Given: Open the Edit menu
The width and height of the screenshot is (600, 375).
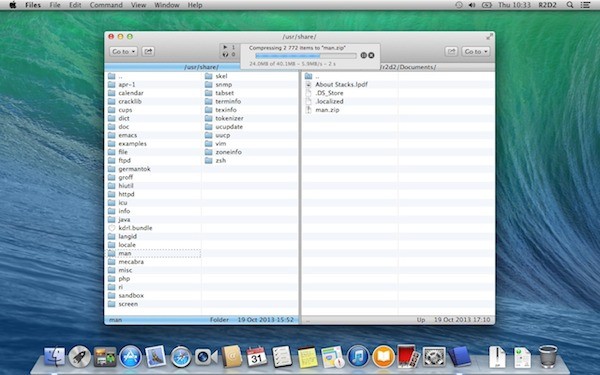Looking at the screenshot, I should [x=75, y=5].
